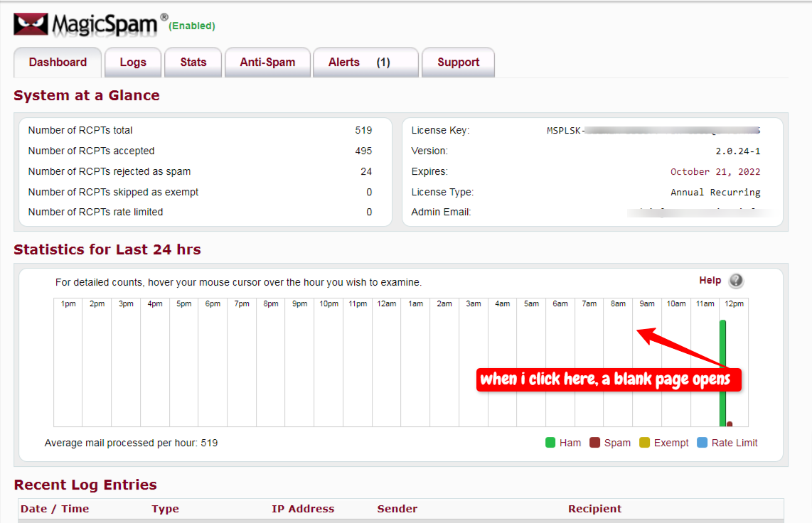
Task: Click the Help question mark icon
Action: pyautogui.click(x=736, y=281)
